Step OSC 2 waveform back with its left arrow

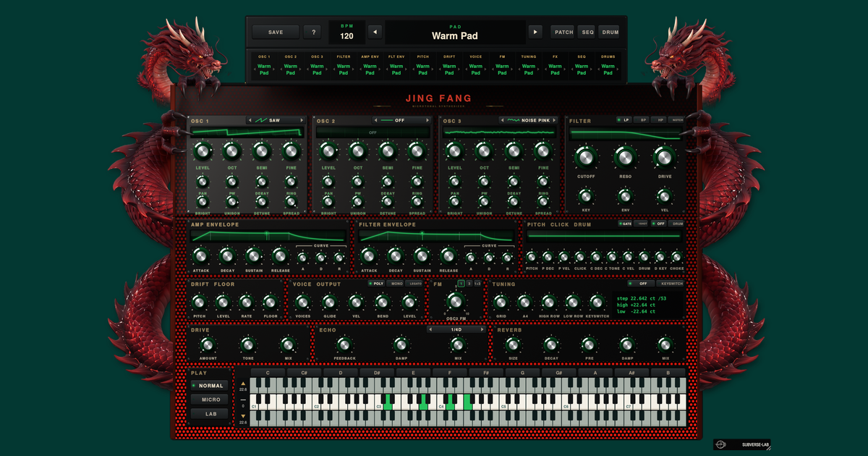376,120
